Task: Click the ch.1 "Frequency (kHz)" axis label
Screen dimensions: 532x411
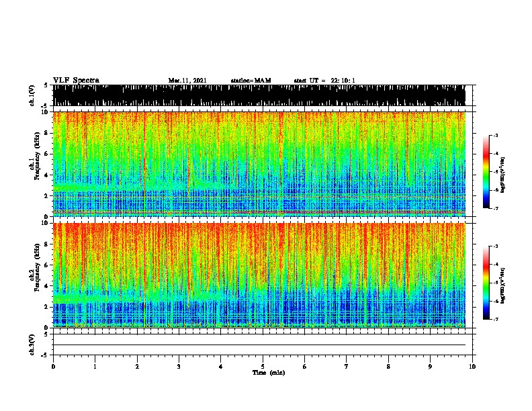Action: (37, 156)
